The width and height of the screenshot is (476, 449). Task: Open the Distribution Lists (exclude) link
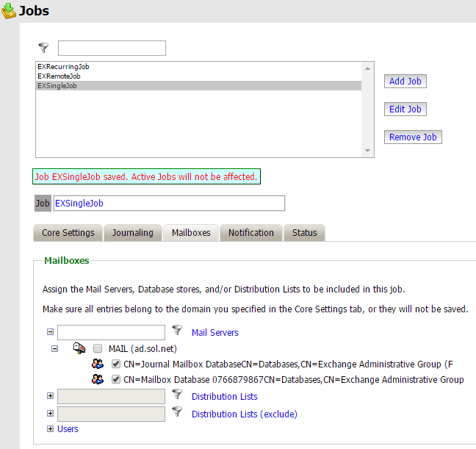[245, 414]
